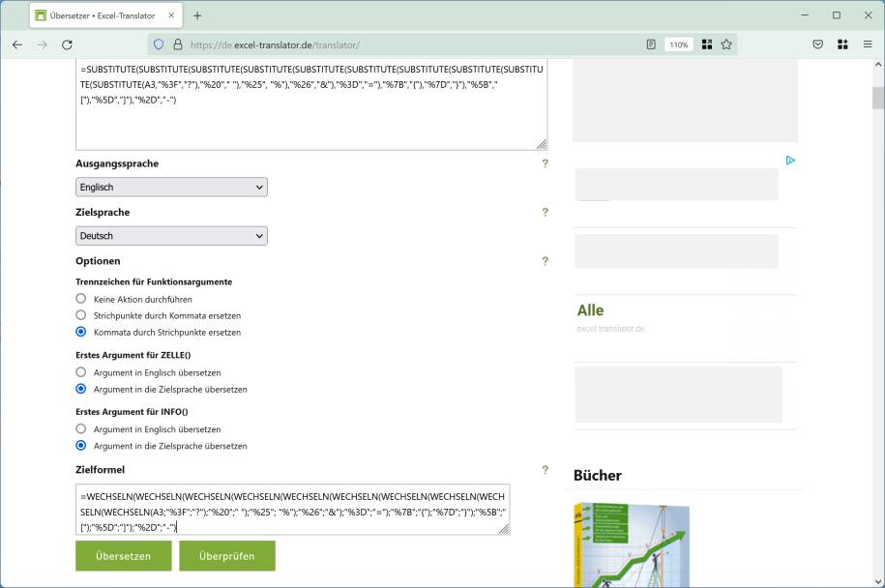Open the Firefox application menu
The height and width of the screenshot is (588, 885).
(x=866, y=44)
